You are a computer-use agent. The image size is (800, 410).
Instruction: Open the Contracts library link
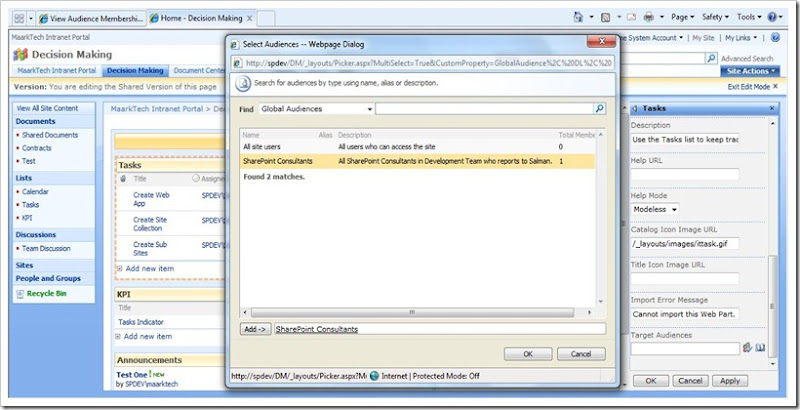37,148
